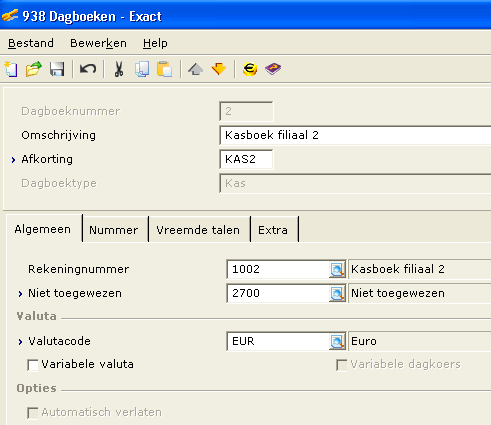The height and width of the screenshot is (425, 491).
Task: Tick the Variabele dagkoers checkbox
Action: (x=342, y=365)
